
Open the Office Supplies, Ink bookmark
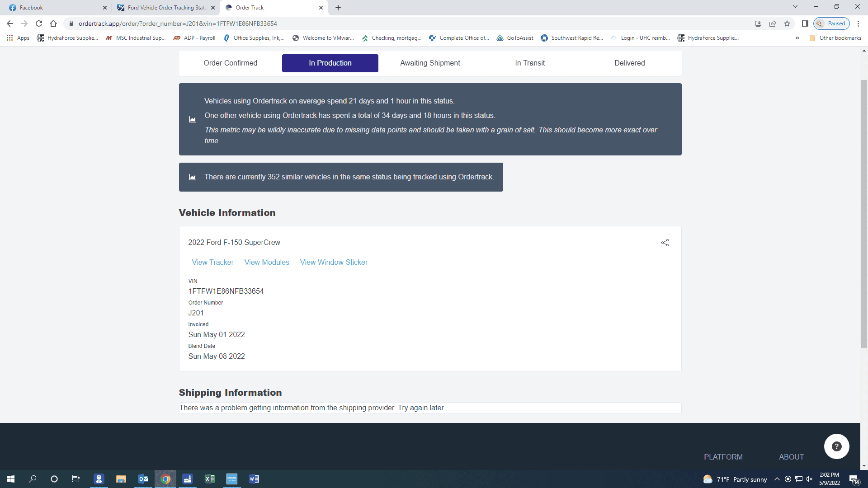254,38
